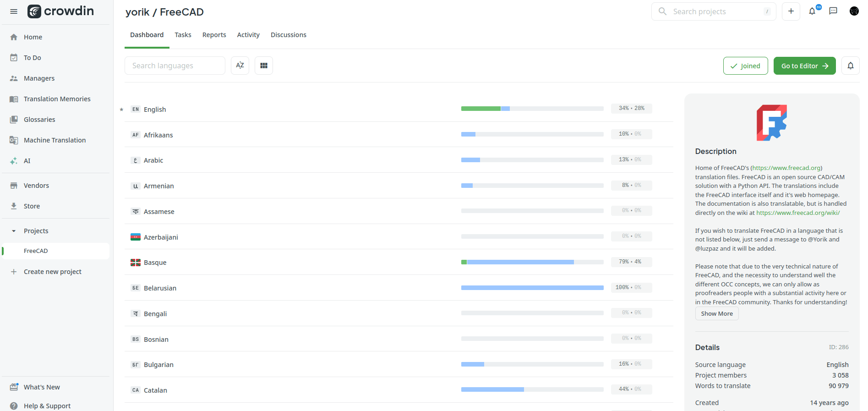Open Machine Translation in sidebar

pos(55,140)
